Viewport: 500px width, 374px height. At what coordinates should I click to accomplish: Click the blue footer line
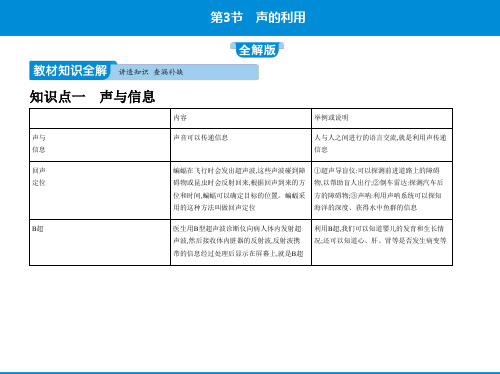[x=250, y=373]
